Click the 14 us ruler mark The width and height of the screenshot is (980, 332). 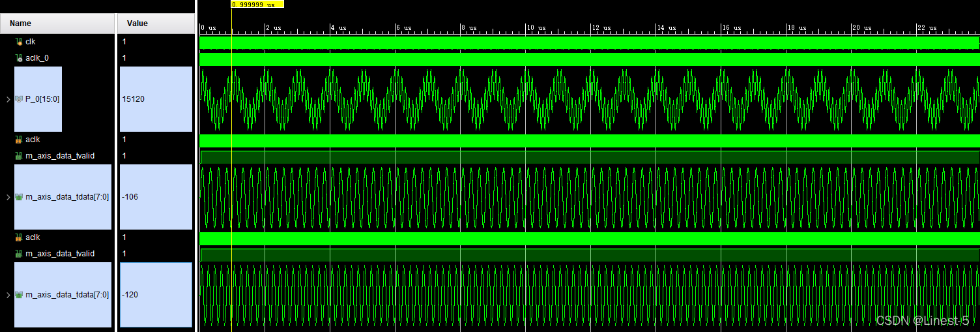tap(667, 28)
